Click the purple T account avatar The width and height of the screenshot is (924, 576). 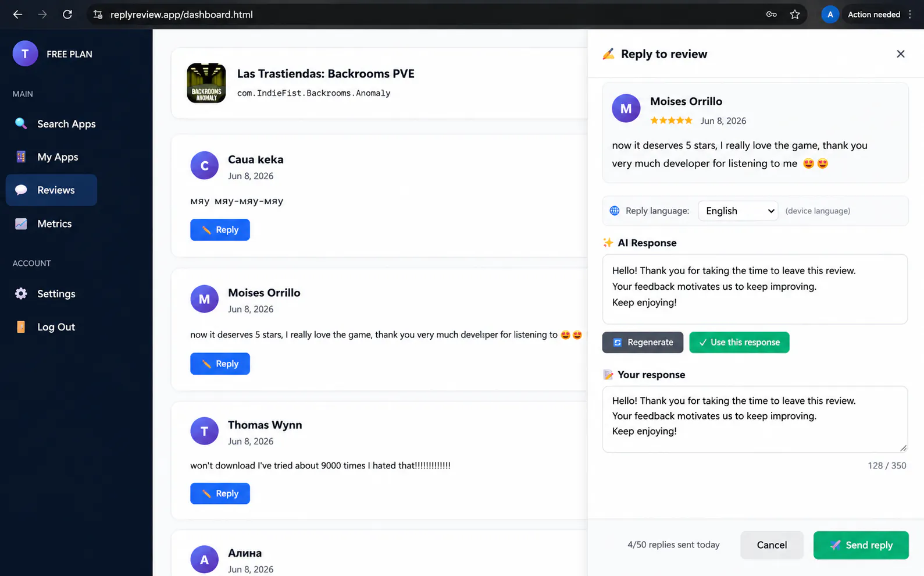pos(25,54)
